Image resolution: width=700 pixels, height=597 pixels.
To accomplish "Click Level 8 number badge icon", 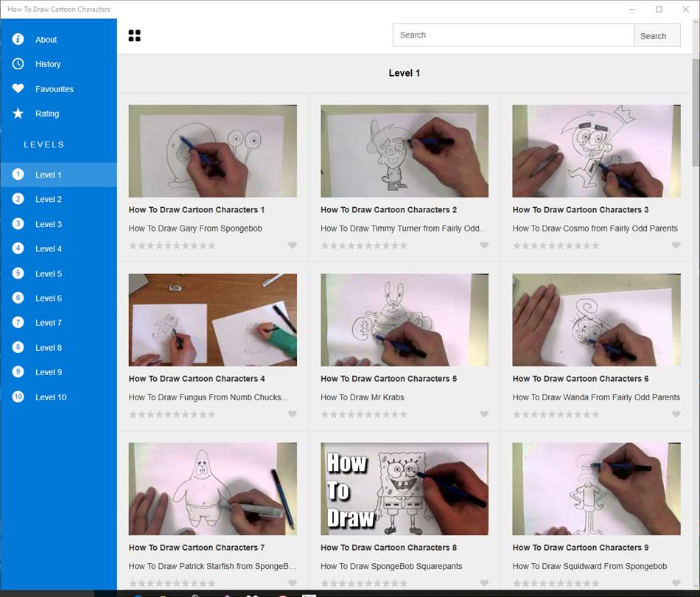I will pos(18,347).
